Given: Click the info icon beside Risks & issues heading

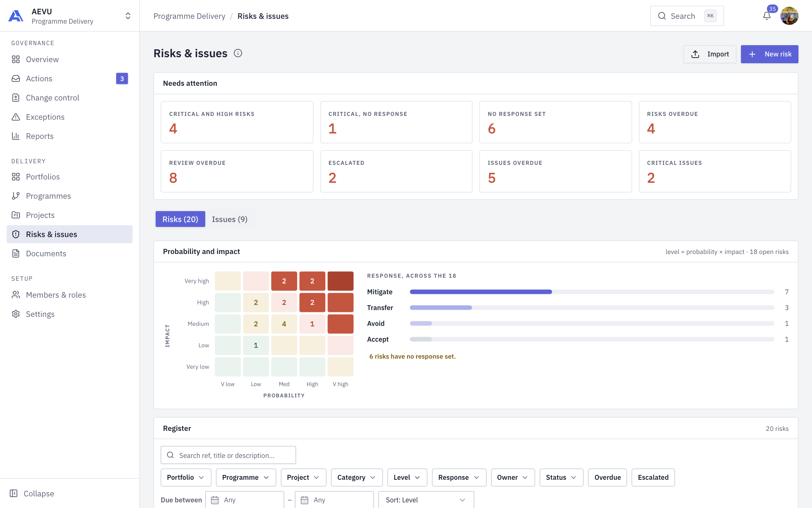Looking at the screenshot, I should [x=238, y=53].
